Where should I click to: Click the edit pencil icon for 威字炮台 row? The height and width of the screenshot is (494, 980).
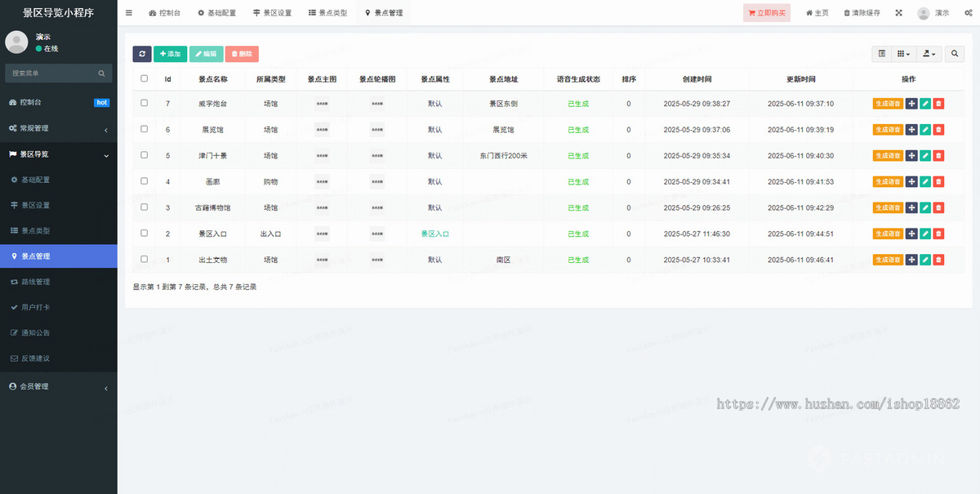[x=924, y=104]
